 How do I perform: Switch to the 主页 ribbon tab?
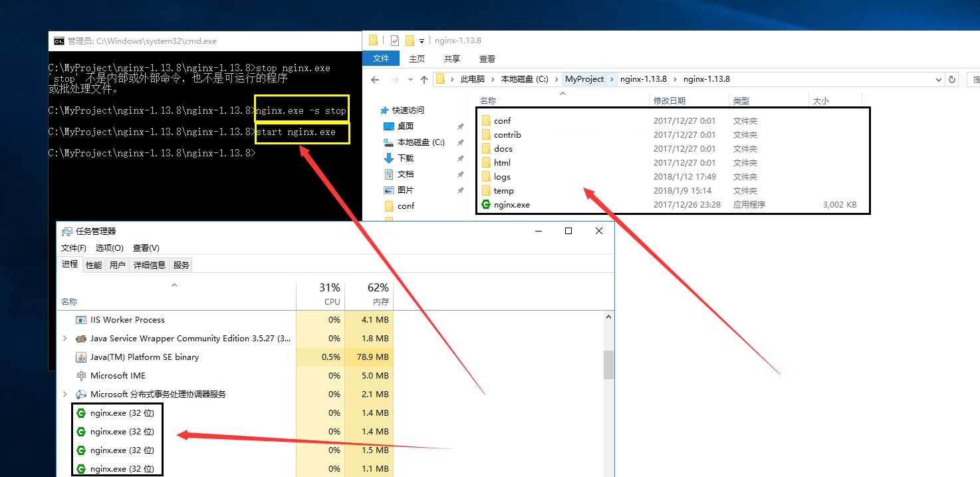(x=417, y=59)
